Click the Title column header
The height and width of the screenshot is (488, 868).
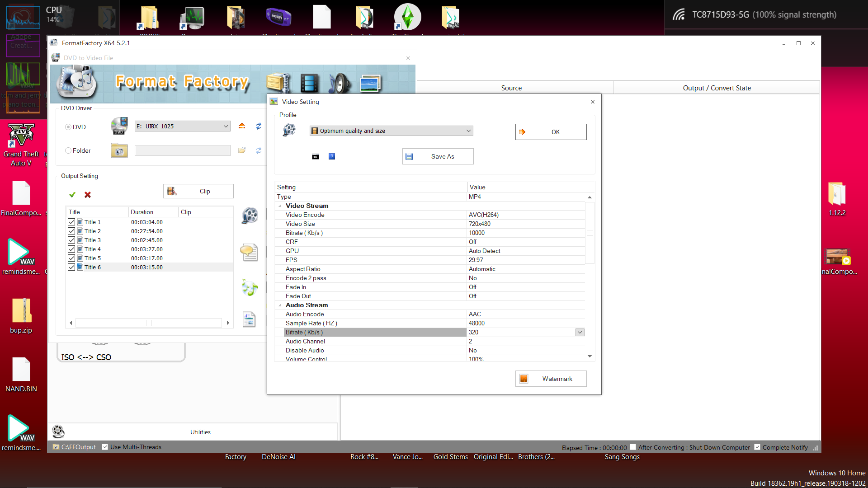(x=97, y=212)
